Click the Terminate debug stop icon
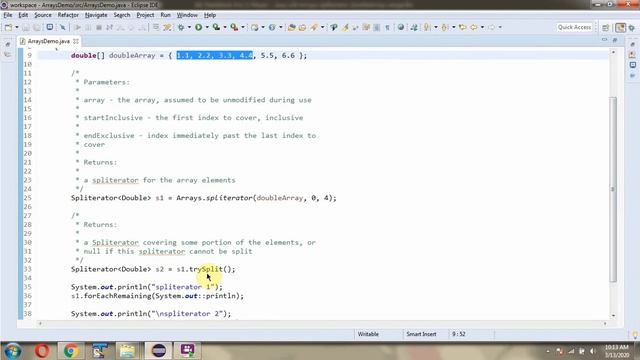The image size is (640, 360). 99,27
